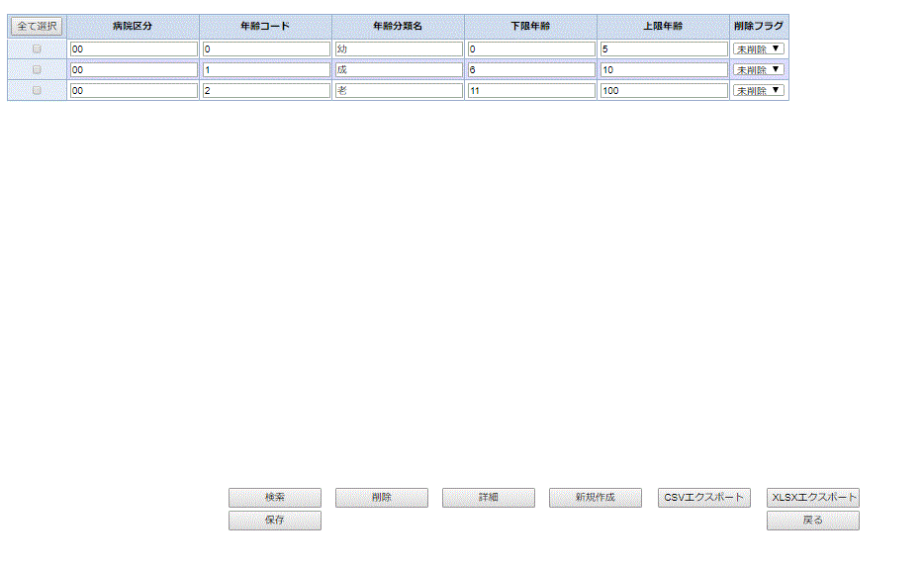
Task: Focus 病院区分 field in the 老 row
Action: point(134,90)
